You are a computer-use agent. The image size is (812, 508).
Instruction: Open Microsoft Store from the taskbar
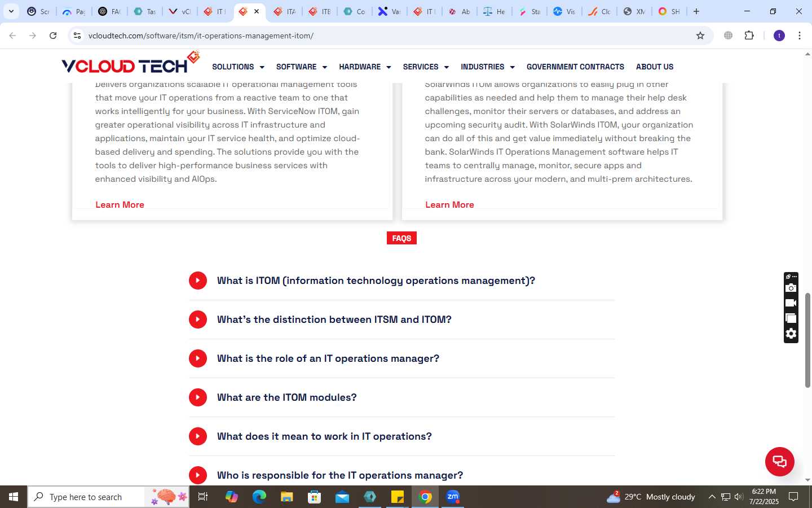(315, 497)
